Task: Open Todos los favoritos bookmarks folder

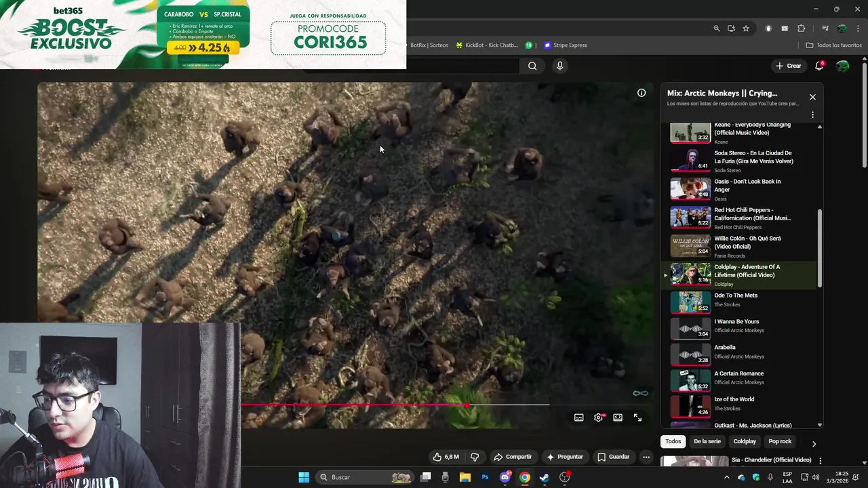Action: pos(833,45)
